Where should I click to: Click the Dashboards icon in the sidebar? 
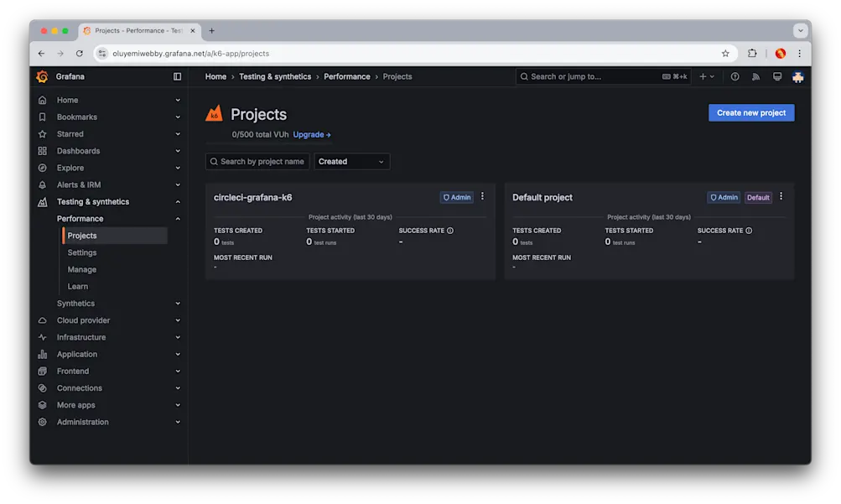41,150
